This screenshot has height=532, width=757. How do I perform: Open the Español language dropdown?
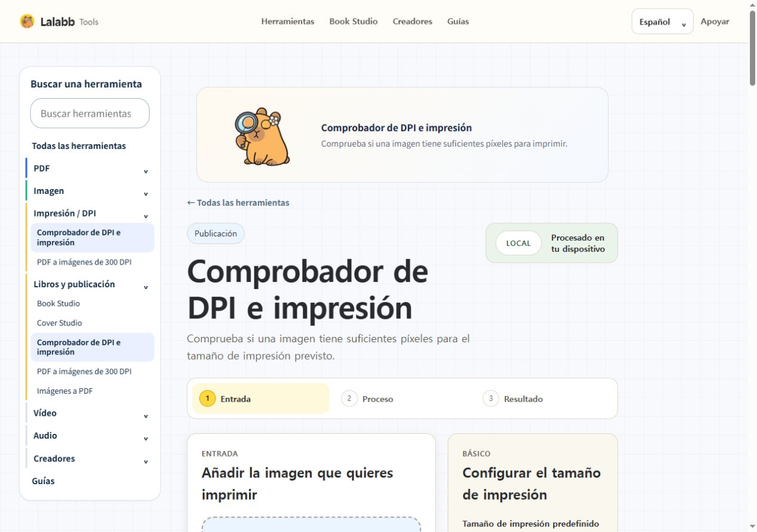pos(662,22)
